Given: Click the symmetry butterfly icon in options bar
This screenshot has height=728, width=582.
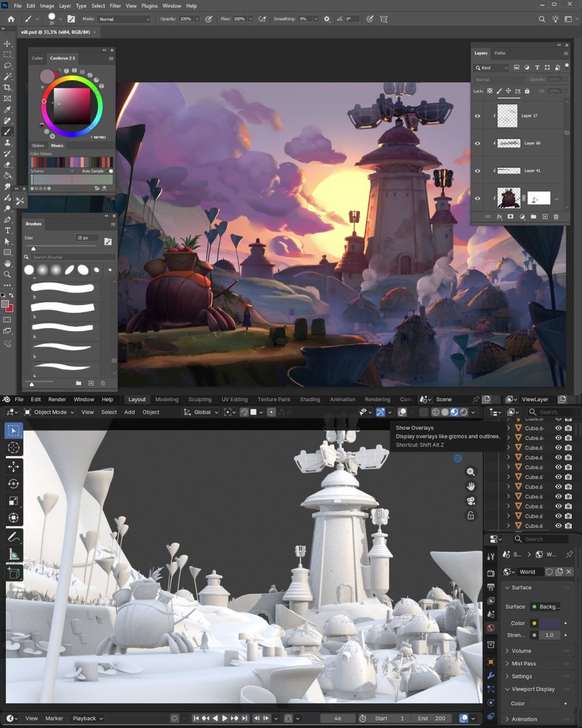Looking at the screenshot, I should tap(383, 19).
